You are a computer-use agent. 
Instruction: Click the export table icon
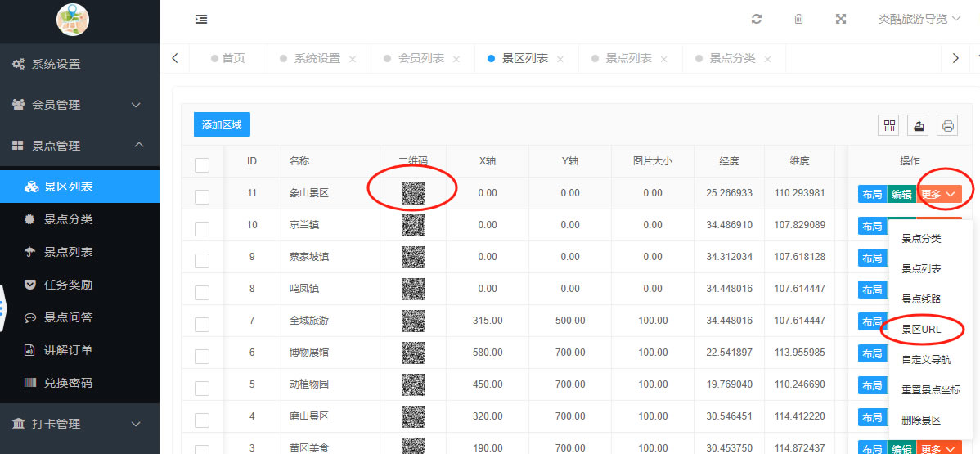coord(919,125)
